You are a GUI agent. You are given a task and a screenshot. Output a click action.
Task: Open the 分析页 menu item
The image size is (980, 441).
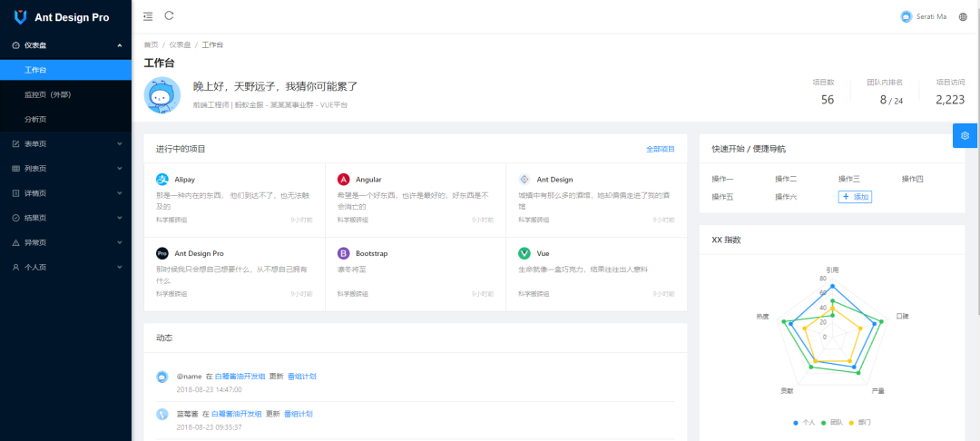(x=65, y=119)
